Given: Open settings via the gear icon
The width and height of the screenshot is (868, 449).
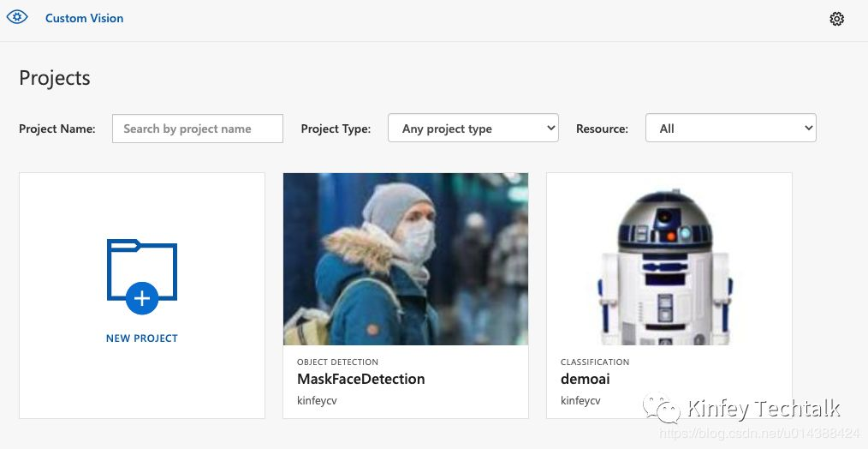Looking at the screenshot, I should (836, 19).
